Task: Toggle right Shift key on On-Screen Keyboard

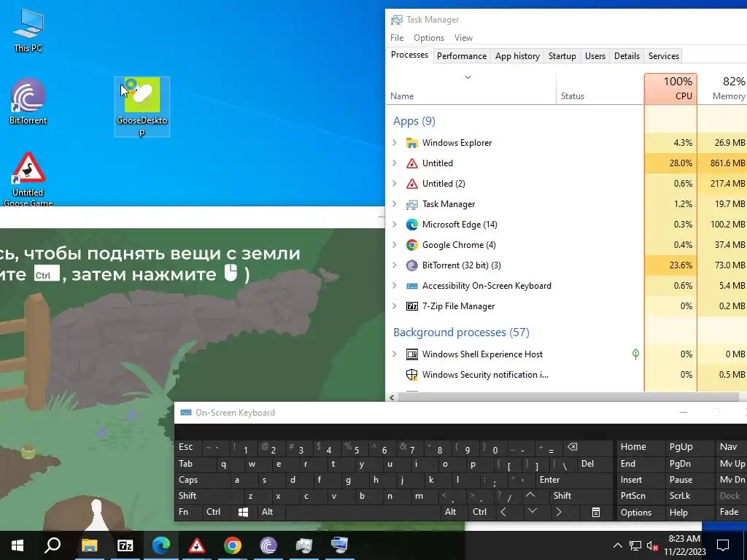Action: 578,496
